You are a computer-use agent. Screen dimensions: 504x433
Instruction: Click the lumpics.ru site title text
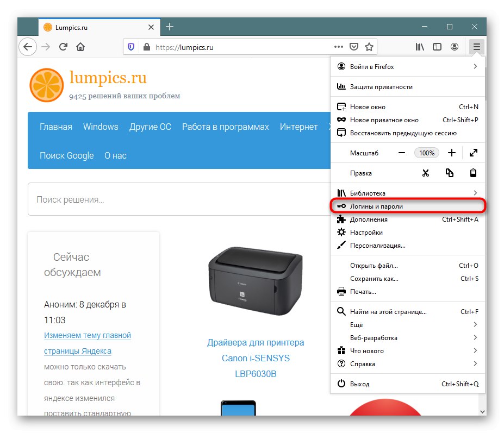tap(108, 77)
